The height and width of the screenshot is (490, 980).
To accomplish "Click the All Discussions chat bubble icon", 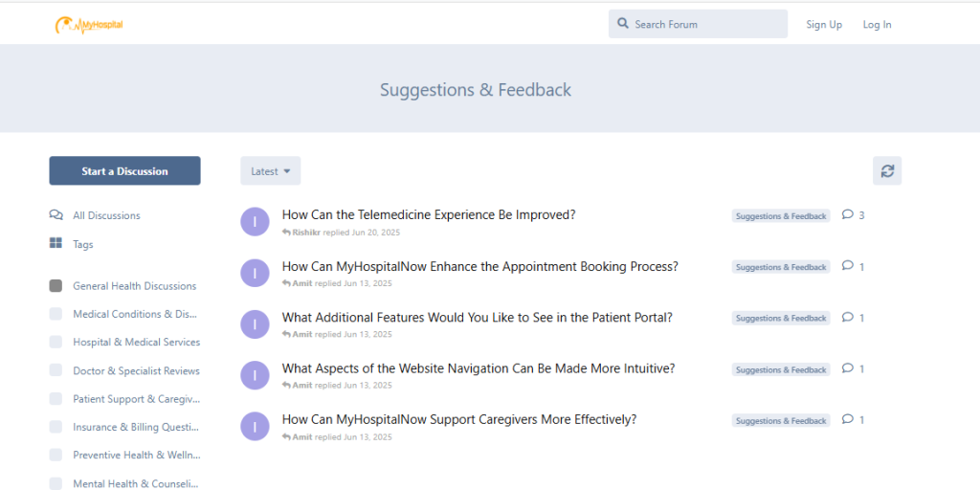I will pyautogui.click(x=56, y=215).
